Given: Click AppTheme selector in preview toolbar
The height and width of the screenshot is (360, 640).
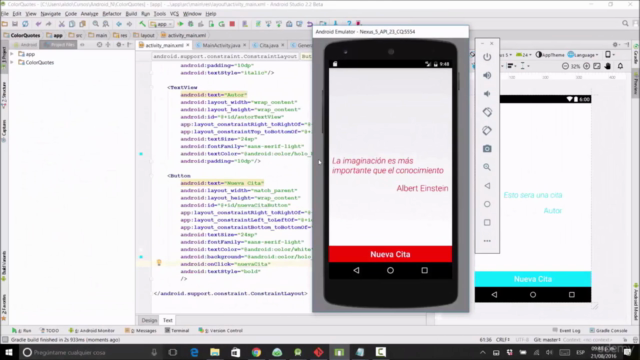Looking at the screenshot, I should click(x=550, y=55).
